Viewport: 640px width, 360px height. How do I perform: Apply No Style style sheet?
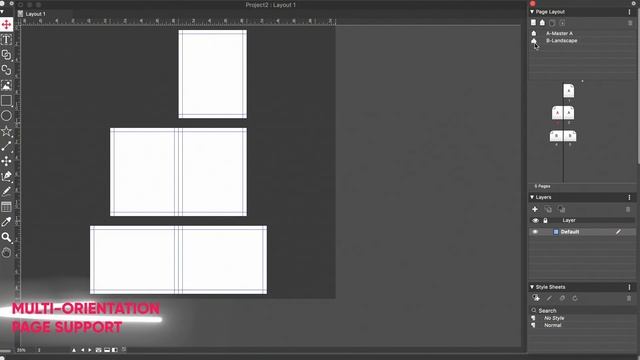pyautogui.click(x=554, y=318)
